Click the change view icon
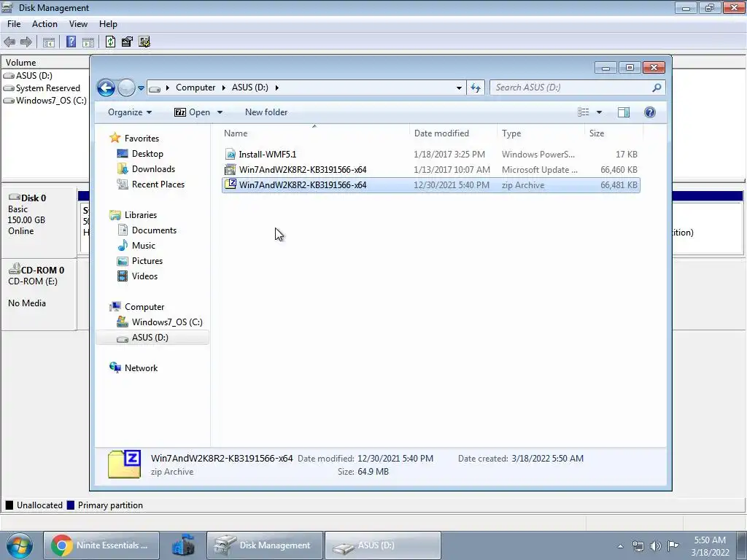The height and width of the screenshot is (560, 747). click(583, 112)
